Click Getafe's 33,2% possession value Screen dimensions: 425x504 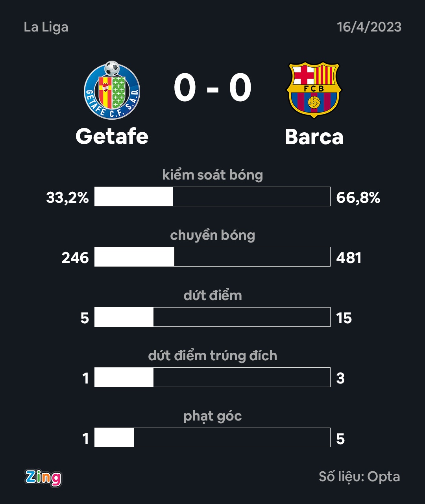67,198
